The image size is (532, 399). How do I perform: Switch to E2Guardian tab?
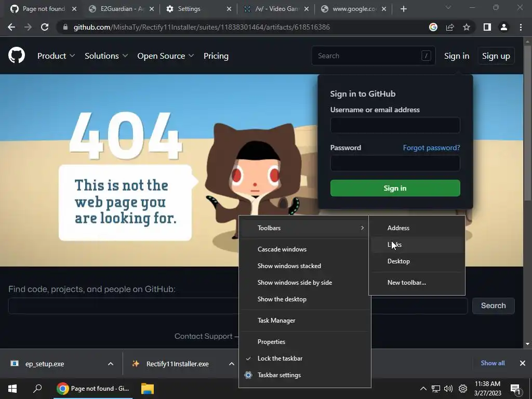(x=121, y=9)
